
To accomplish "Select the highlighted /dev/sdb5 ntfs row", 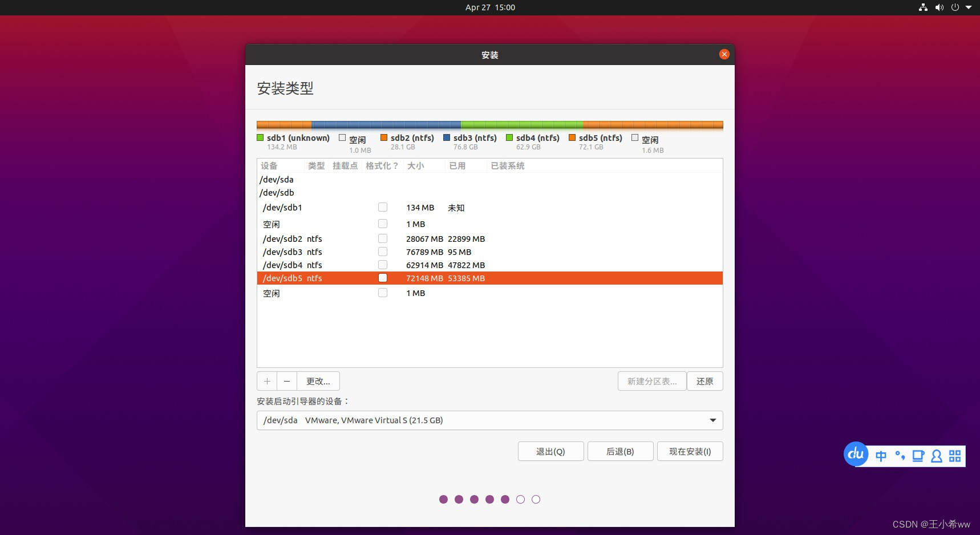I will (x=489, y=278).
